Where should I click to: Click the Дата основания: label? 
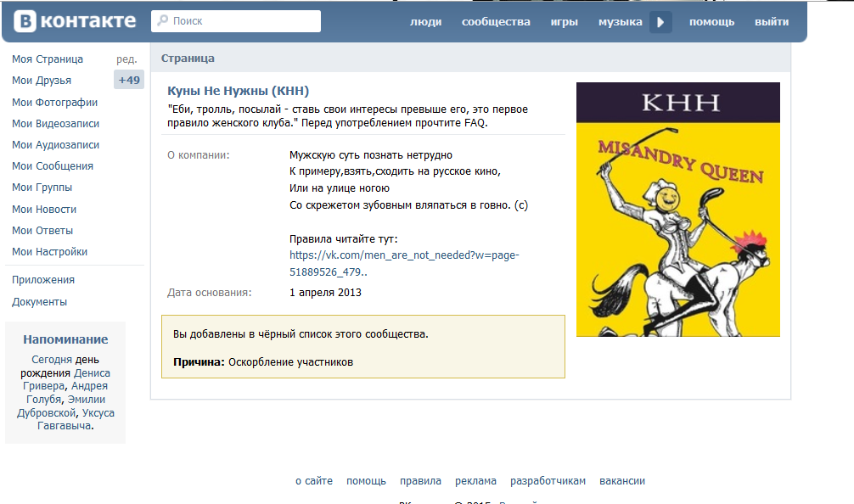tap(209, 292)
